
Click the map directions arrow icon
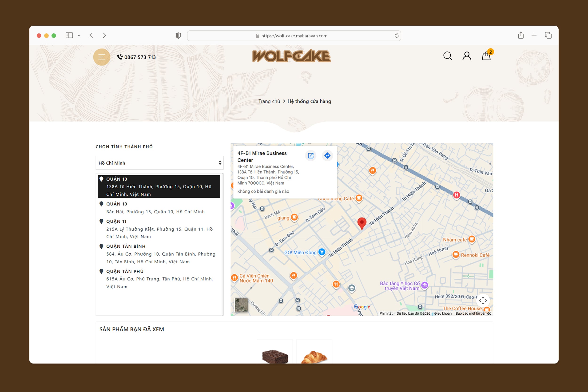click(327, 155)
